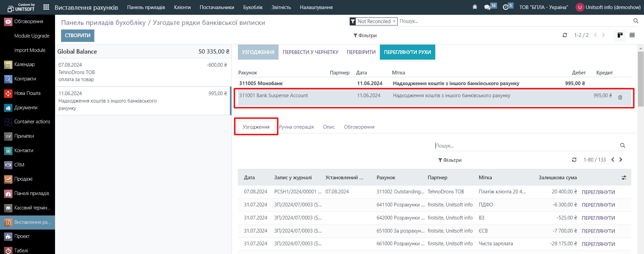The image size is (644, 254).
Task: Go to next page of journal entries
Action: (621, 160)
